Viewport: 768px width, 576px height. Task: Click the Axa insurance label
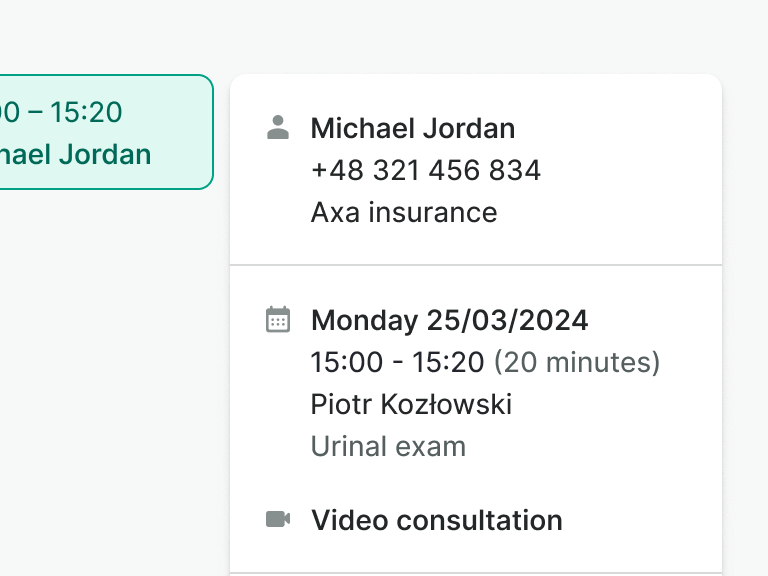click(404, 212)
